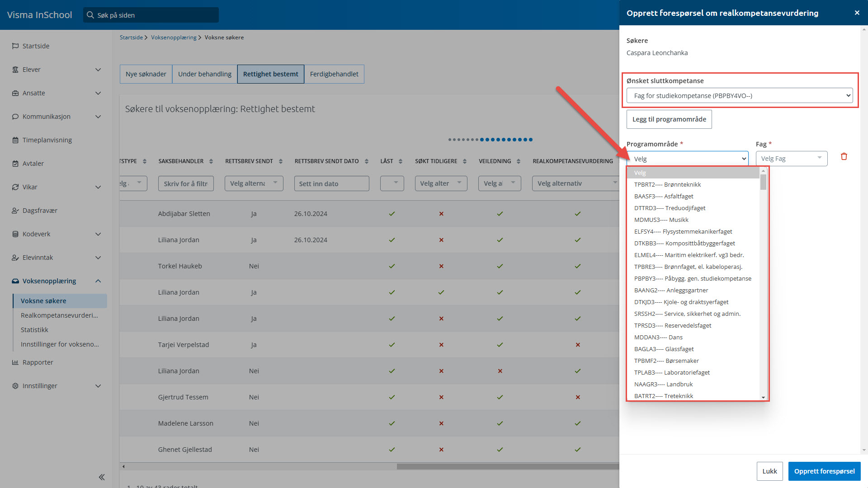Image resolution: width=868 pixels, height=488 pixels.
Task: Switch to Nye søknader tab
Action: (146, 74)
